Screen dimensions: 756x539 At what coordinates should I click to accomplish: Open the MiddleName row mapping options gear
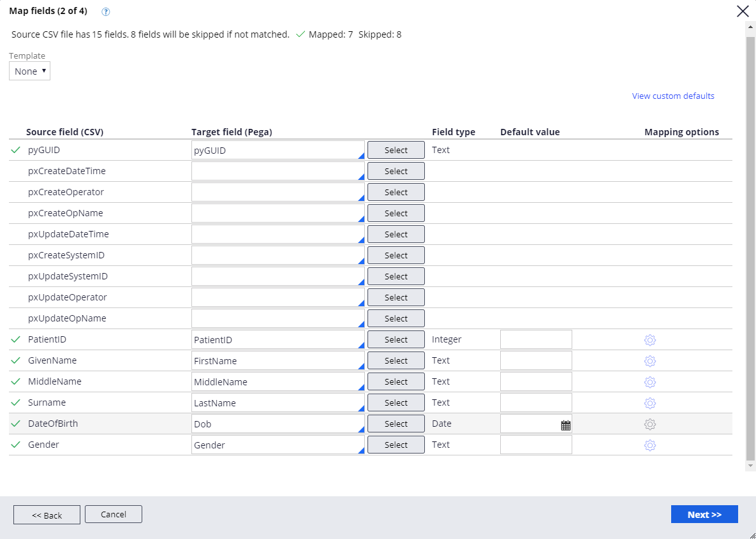649,382
